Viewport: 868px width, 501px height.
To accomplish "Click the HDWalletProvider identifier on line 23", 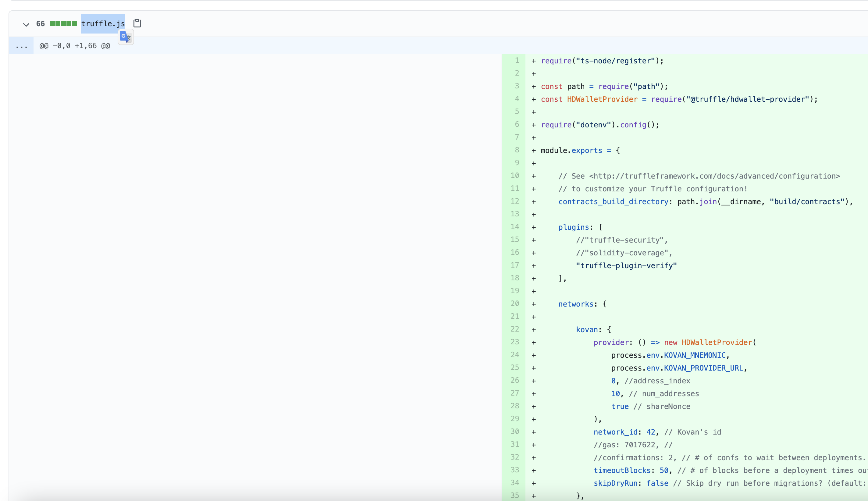I will (x=717, y=342).
